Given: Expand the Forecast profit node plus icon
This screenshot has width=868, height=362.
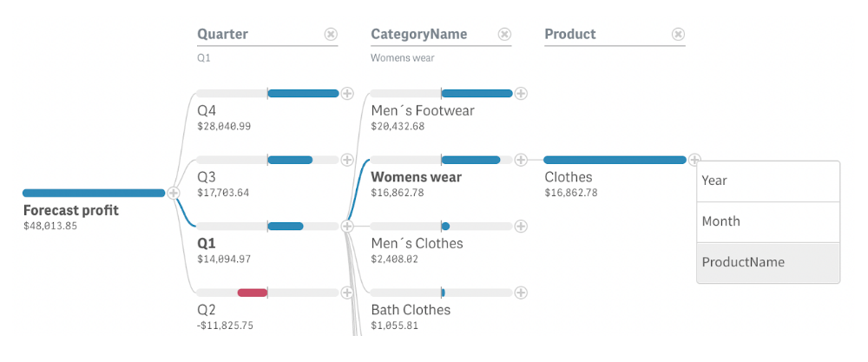Looking at the screenshot, I should 174,193.
